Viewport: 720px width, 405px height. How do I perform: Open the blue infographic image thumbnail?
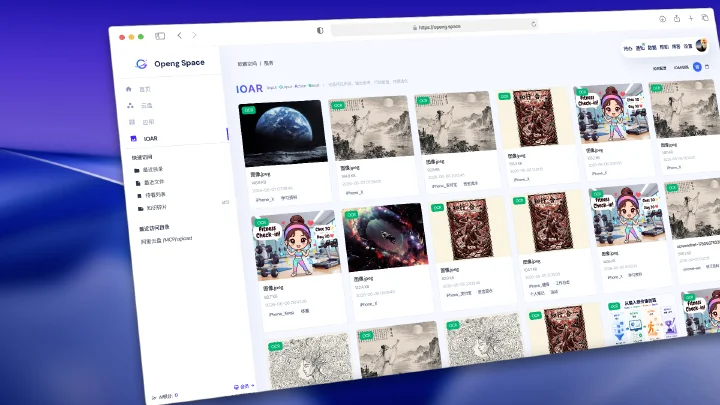pyautogui.click(x=643, y=320)
